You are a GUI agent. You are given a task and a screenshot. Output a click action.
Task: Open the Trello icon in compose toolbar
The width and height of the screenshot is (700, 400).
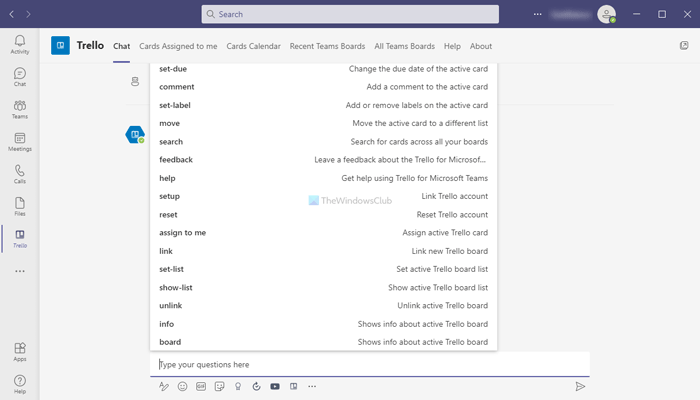coord(293,386)
